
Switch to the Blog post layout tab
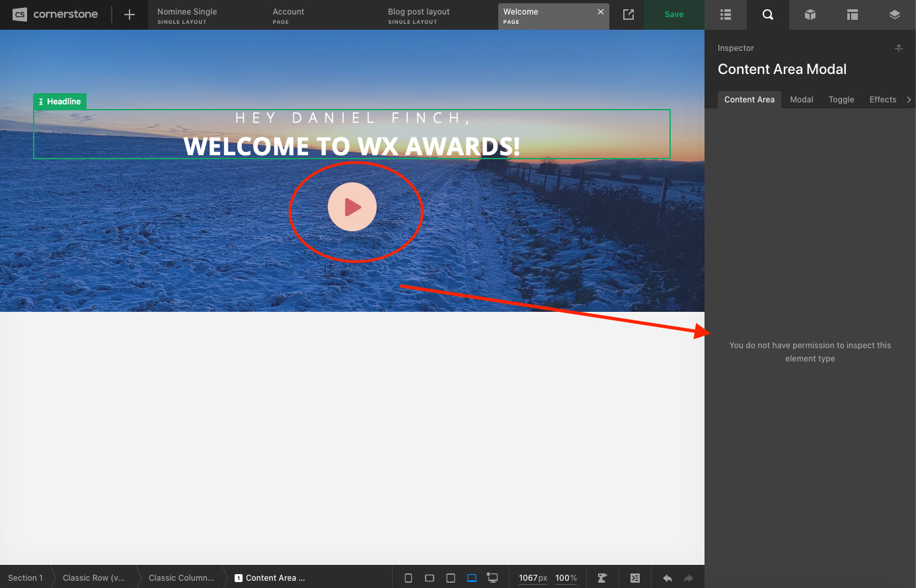point(419,16)
